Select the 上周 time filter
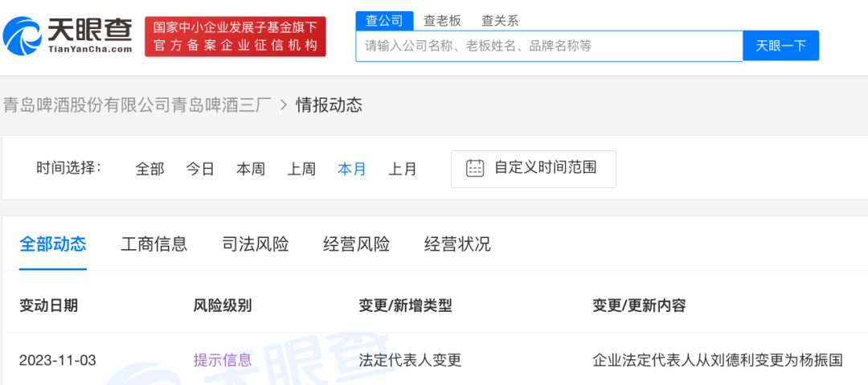This screenshot has height=385, width=868. pyautogui.click(x=301, y=169)
